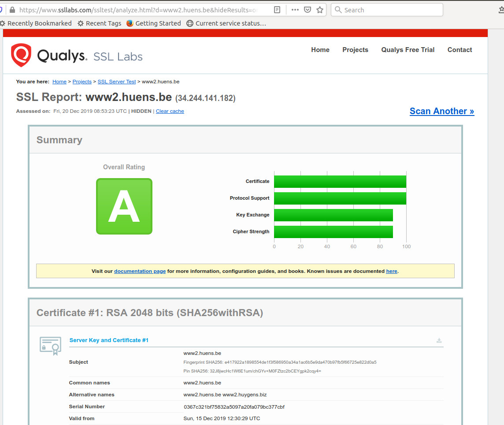The width and height of the screenshot is (504, 425).
Task: Open the documentation page link
Action: tap(140, 271)
